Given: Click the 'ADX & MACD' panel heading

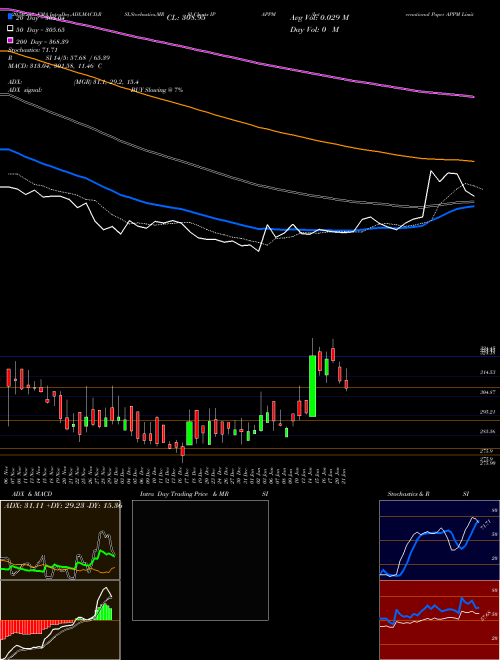Looking at the screenshot, I should pyautogui.click(x=32, y=494).
